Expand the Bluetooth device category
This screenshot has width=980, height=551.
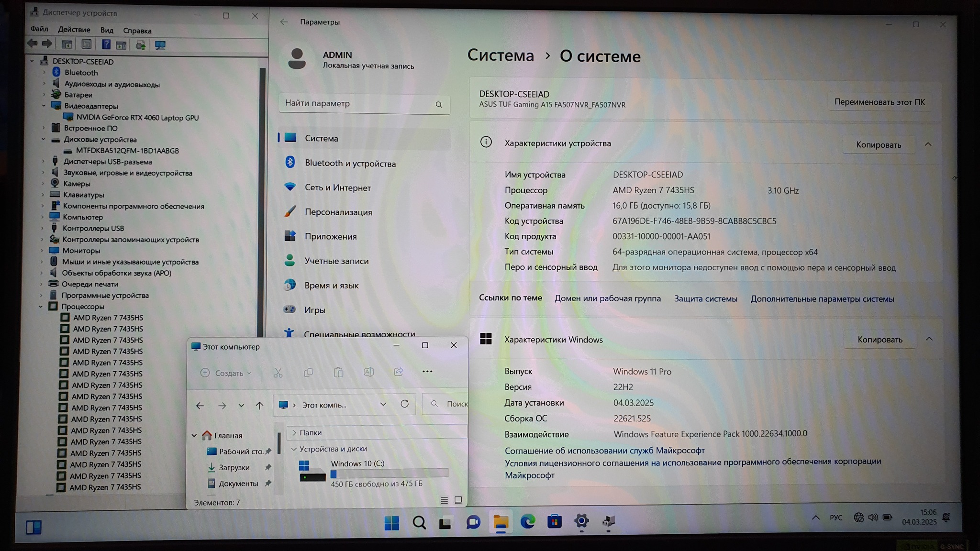point(44,73)
